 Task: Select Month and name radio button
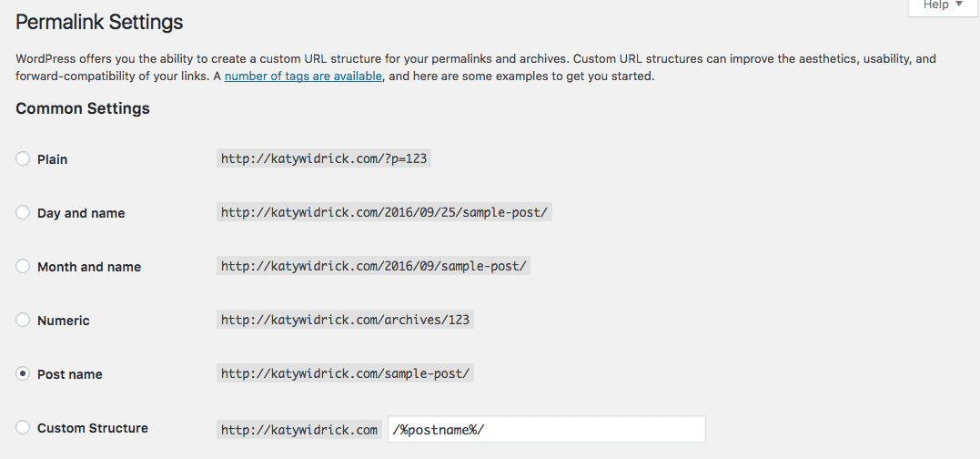23,267
